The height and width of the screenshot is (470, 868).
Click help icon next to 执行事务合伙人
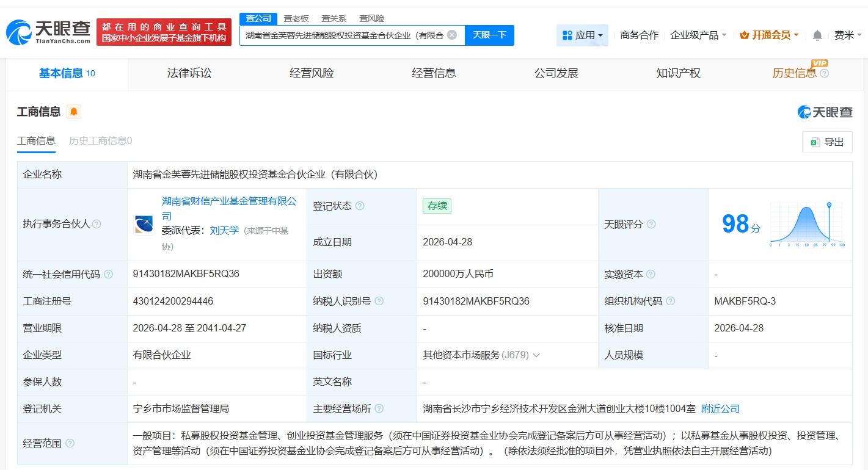point(97,224)
